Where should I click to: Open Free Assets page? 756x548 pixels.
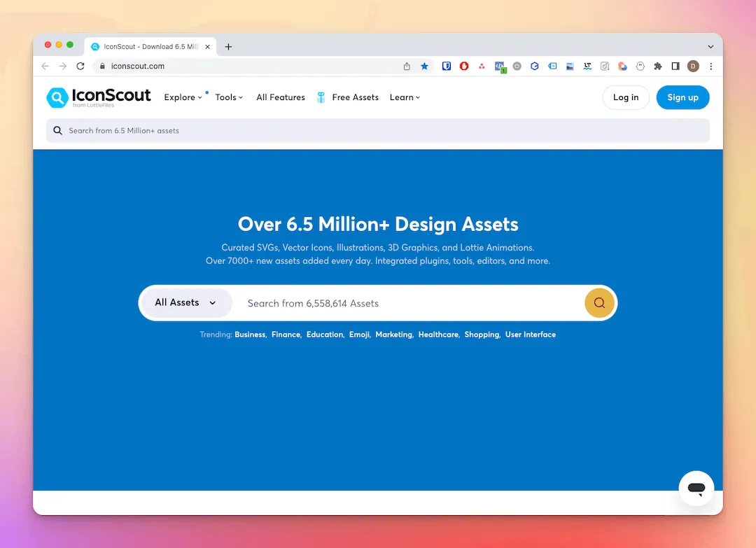356,97
